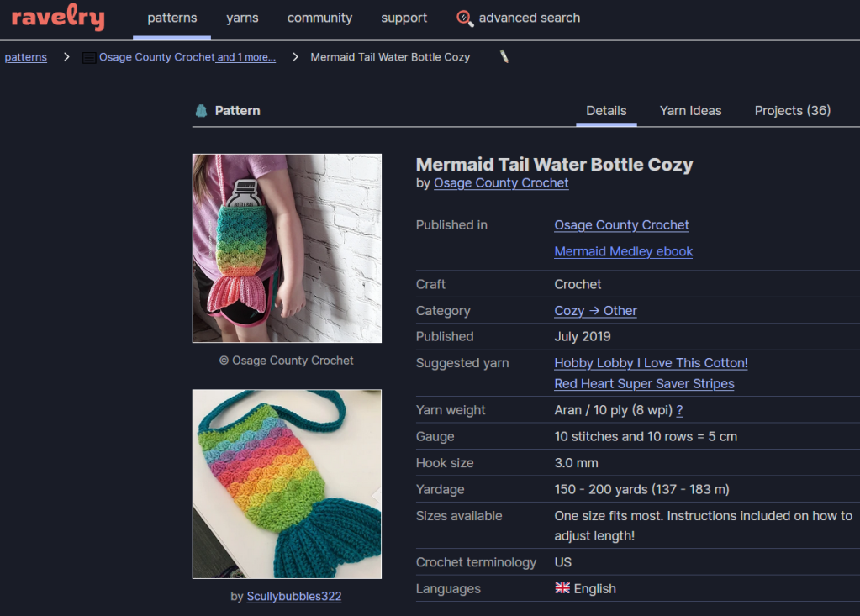Screen dimensions: 860x616
Task: Click the advanced search magnifier icon
Action: click(x=465, y=18)
